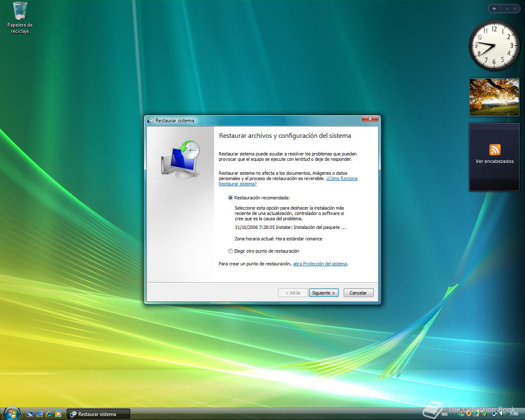Click the Restaurar sistema title bar icon

click(150, 120)
